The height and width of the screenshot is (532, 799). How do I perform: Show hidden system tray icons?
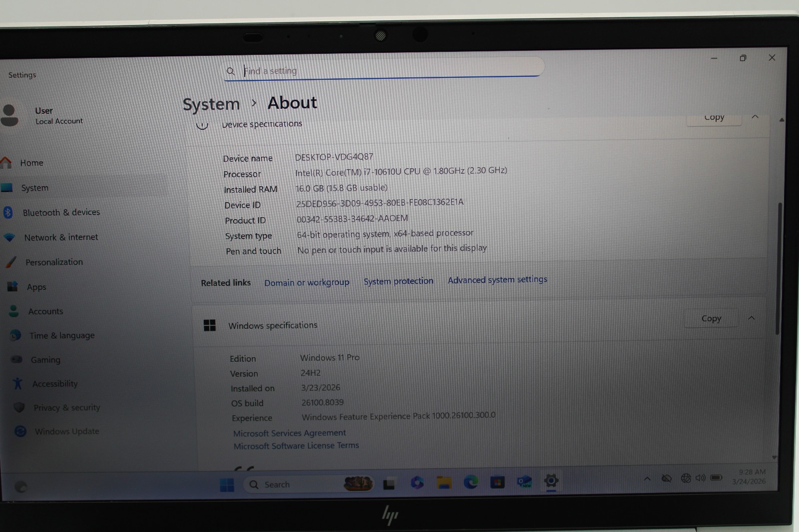[647, 479]
